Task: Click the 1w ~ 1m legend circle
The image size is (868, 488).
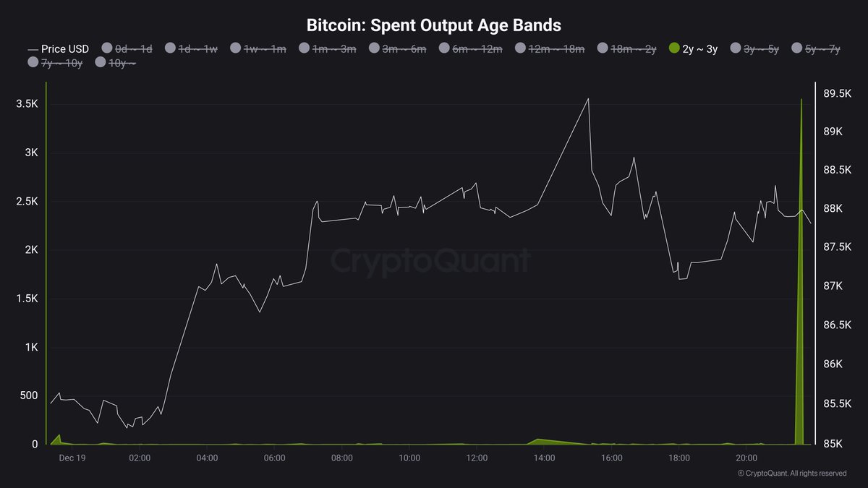Action: (x=236, y=48)
